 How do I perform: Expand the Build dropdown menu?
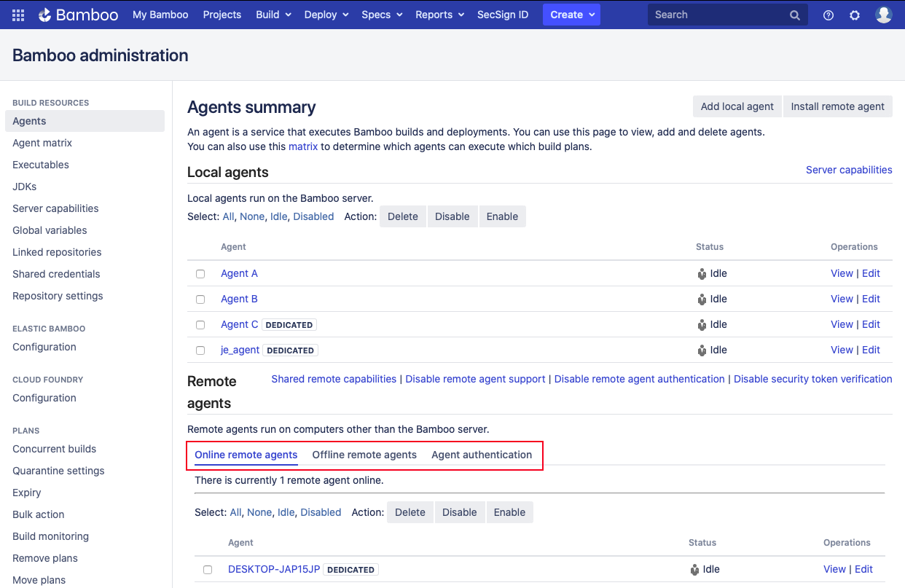point(273,14)
